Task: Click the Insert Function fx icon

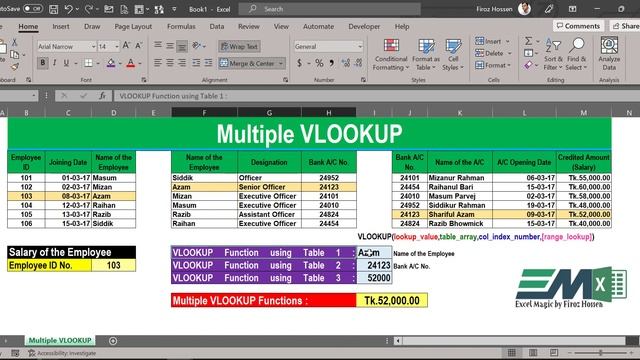Action: pos(102,96)
